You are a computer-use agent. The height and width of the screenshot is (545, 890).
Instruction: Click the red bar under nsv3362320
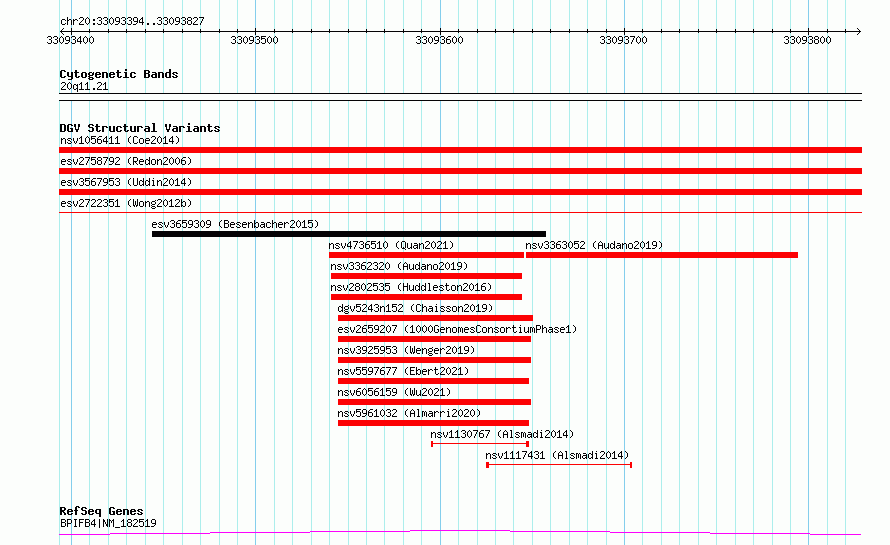point(426,276)
